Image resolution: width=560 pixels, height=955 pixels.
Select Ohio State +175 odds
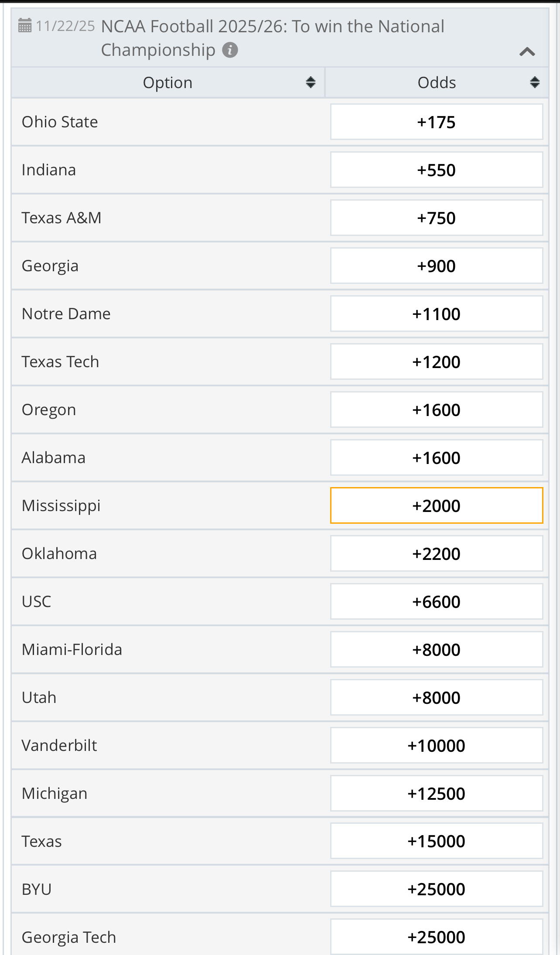coord(436,122)
